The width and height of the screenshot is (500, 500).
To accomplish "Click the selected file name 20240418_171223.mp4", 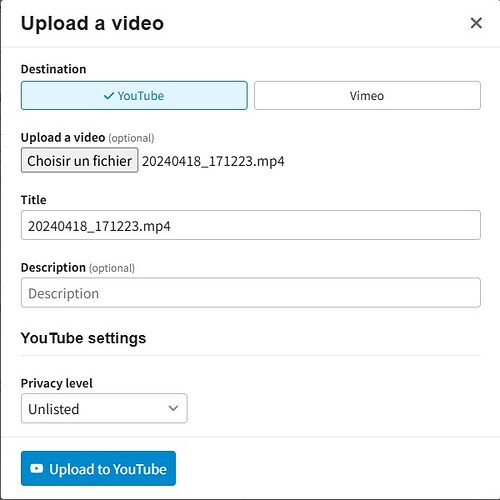I will tap(213, 161).
